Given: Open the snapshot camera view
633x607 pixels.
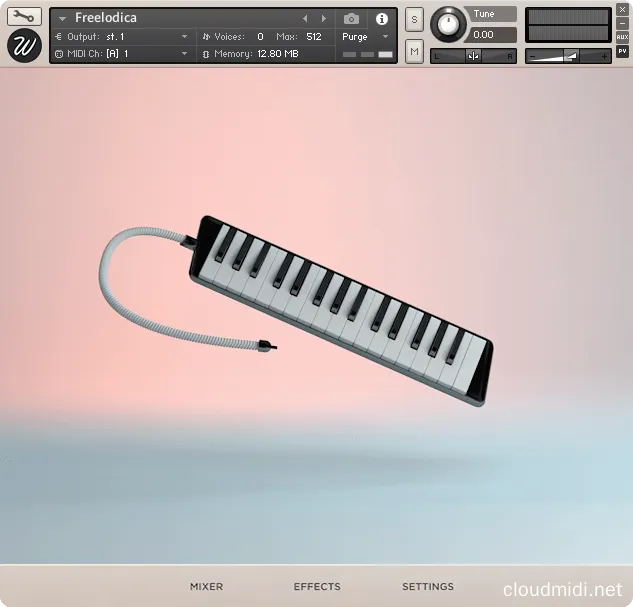Looking at the screenshot, I should click(351, 19).
